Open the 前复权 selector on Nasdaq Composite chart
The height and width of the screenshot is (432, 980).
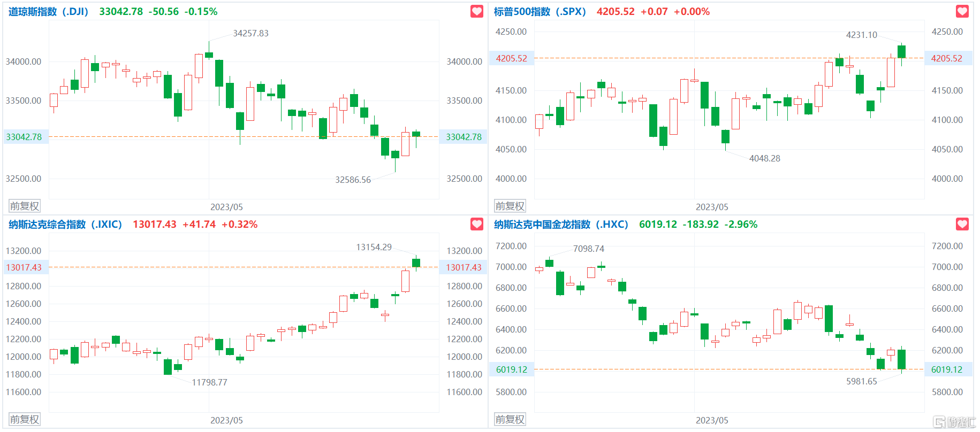25,419
